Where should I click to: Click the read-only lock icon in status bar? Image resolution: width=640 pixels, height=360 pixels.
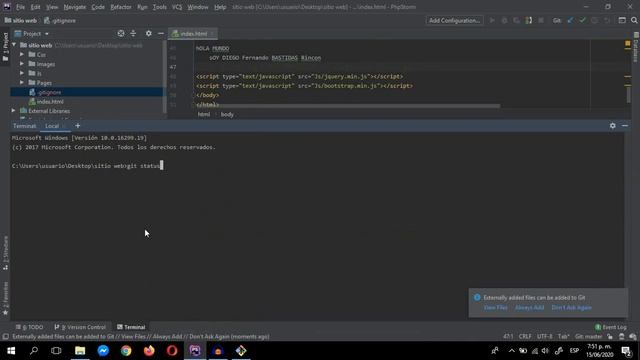point(610,337)
